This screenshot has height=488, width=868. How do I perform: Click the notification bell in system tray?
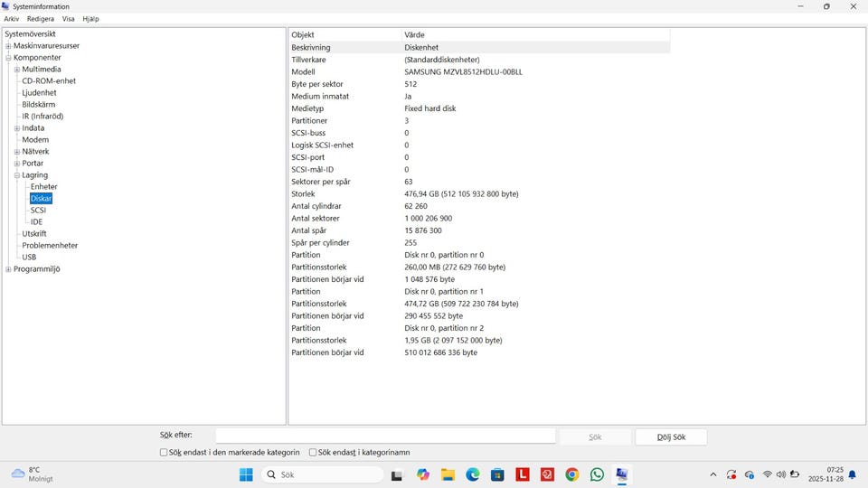[x=852, y=474]
